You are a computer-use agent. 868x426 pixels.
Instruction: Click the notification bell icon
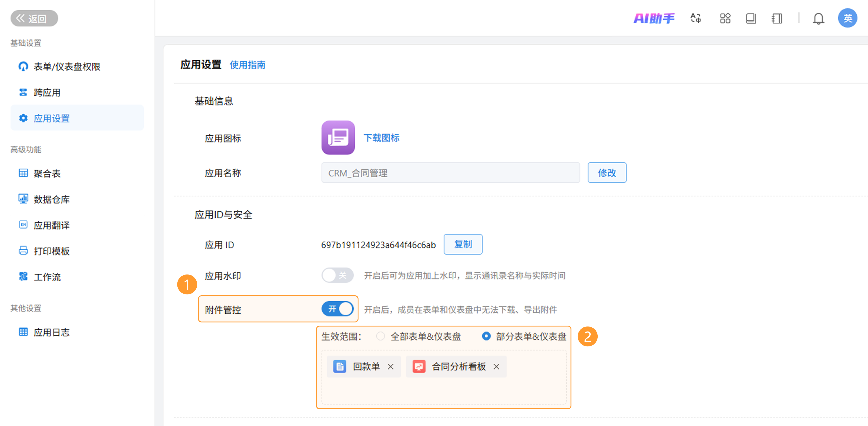pos(818,18)
